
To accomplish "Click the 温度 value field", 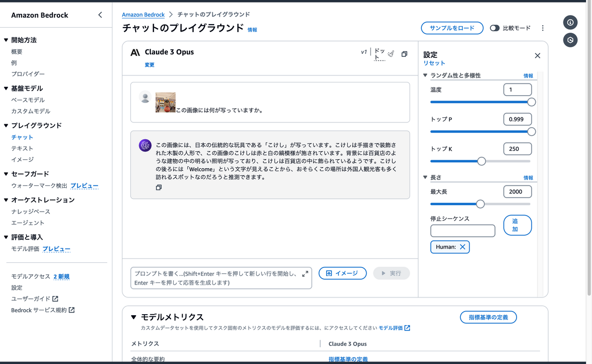I will [x=518, y=90].
